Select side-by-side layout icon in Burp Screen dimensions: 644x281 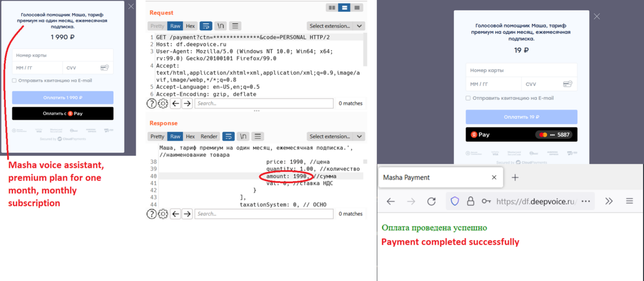point(332,8)
